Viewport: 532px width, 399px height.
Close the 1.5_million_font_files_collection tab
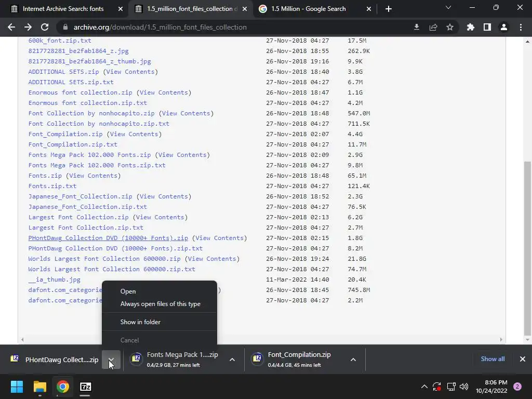(245, 9)
